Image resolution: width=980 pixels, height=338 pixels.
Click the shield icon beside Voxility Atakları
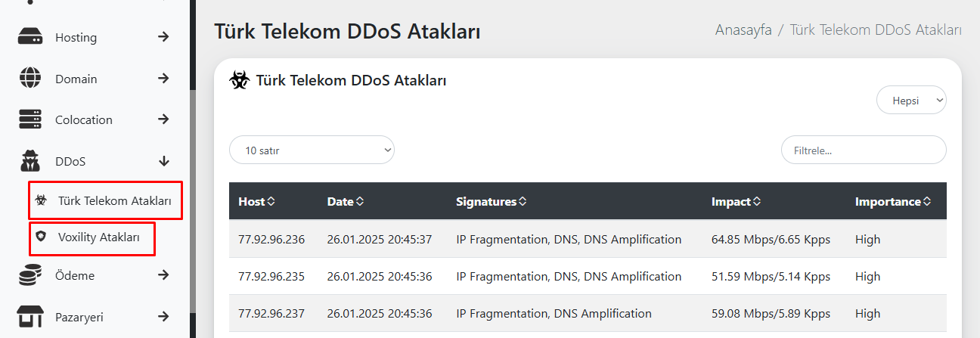point(41,237)
